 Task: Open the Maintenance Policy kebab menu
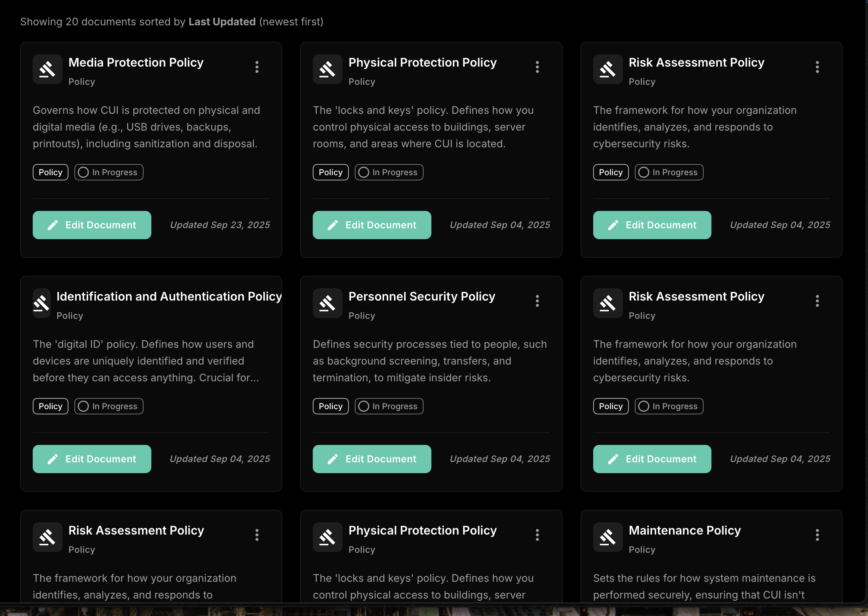[817, 535]
